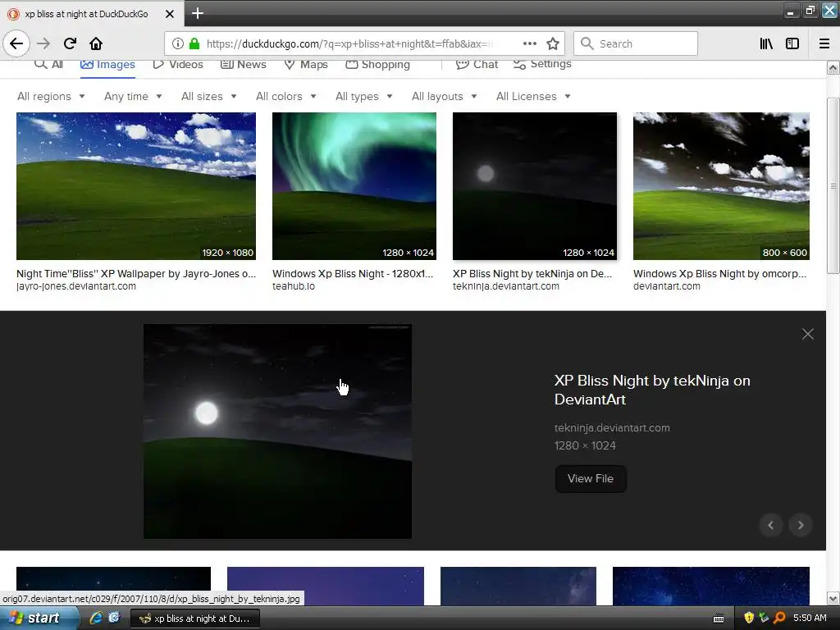Click the forward navigation arrow
The image size is (840, 630).
[43, 43]
